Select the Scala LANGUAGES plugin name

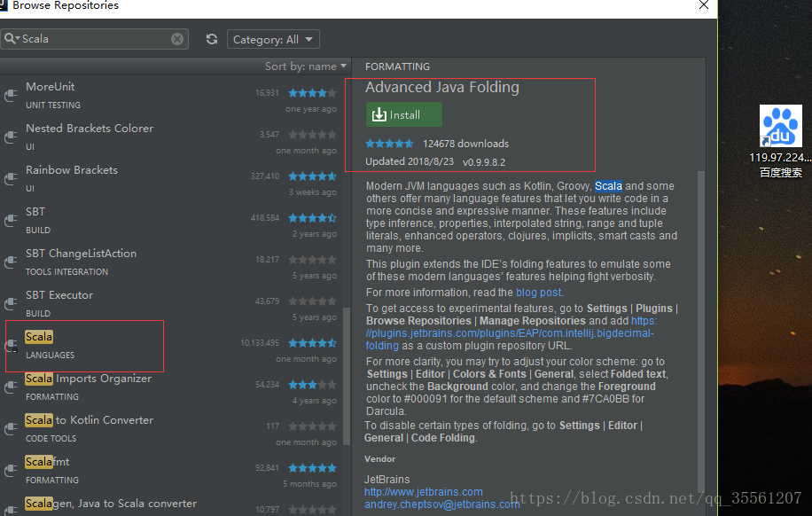click(39, 337)
